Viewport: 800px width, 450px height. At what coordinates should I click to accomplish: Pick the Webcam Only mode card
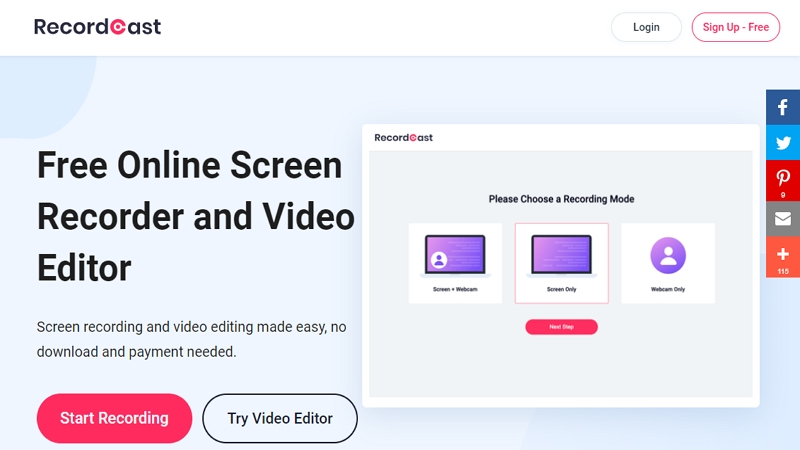pos(667,263)
